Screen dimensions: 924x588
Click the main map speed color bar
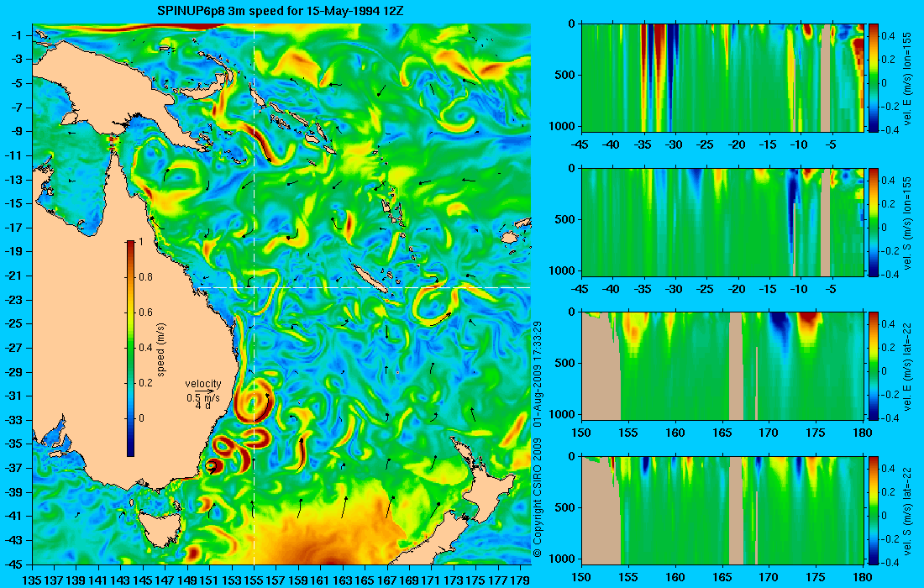point(130,349)
